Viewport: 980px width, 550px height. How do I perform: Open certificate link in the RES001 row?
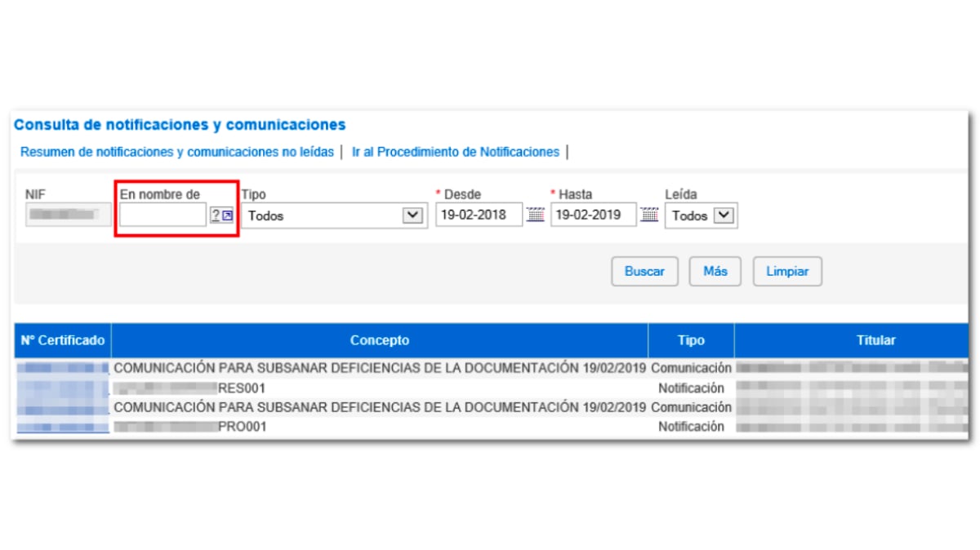pos(62,388)
